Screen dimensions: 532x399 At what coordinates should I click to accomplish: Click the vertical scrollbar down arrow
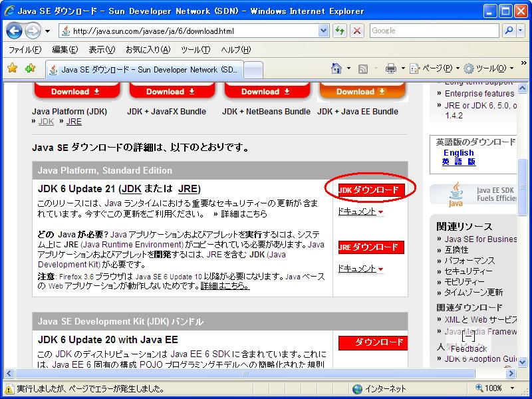tap(523, 362)
